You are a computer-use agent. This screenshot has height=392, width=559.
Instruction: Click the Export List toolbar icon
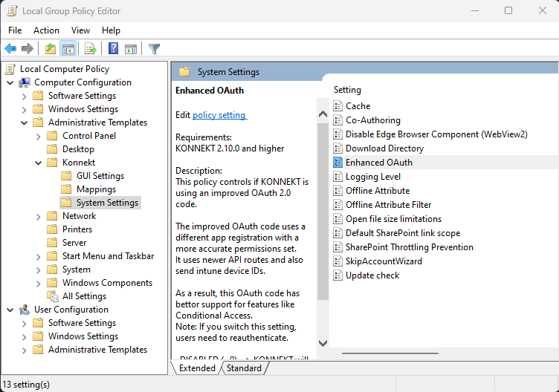point(91,49)
